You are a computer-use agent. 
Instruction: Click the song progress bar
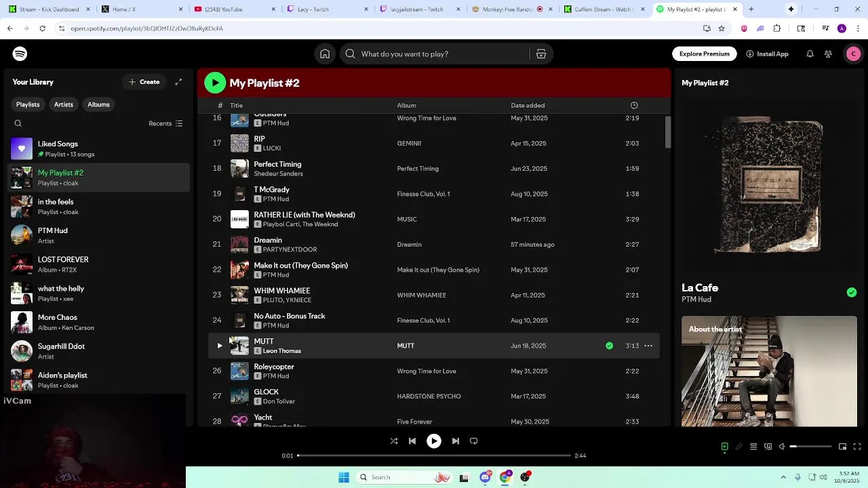(434, 455)
